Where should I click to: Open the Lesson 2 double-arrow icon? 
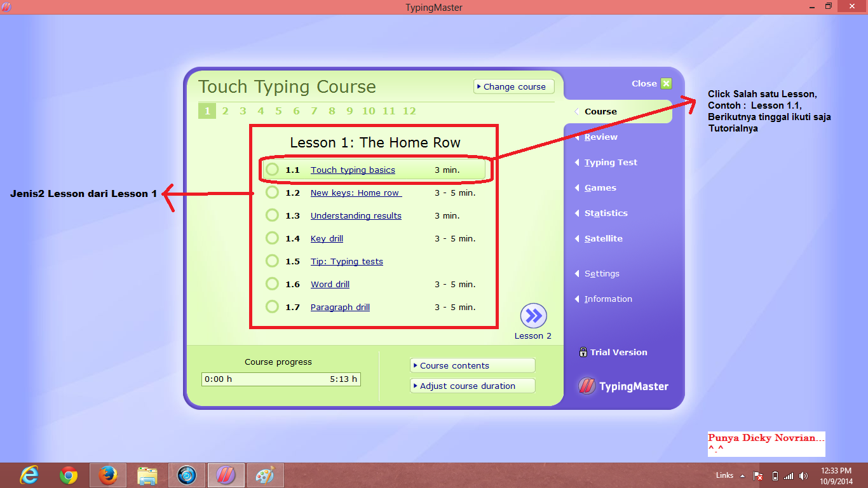[x=532, y=316]
